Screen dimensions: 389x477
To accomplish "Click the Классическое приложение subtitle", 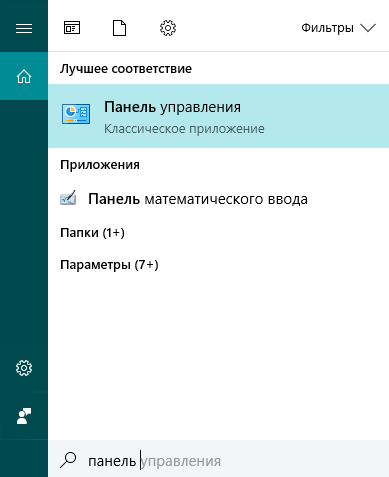I will click(184, 129).
